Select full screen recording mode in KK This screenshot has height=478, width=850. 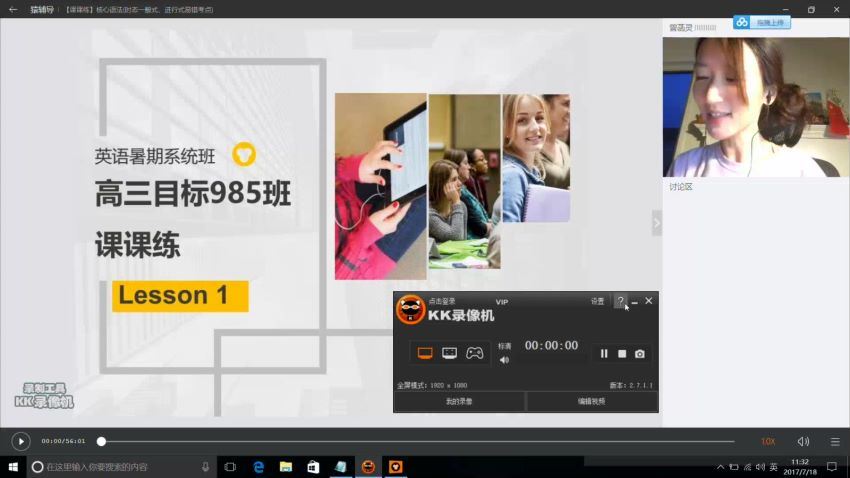[425, 353]
